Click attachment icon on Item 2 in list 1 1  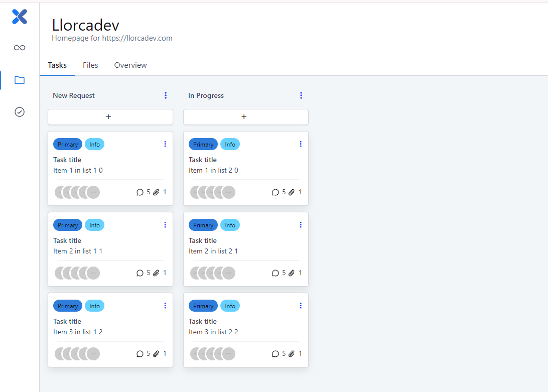pos(156,273)
